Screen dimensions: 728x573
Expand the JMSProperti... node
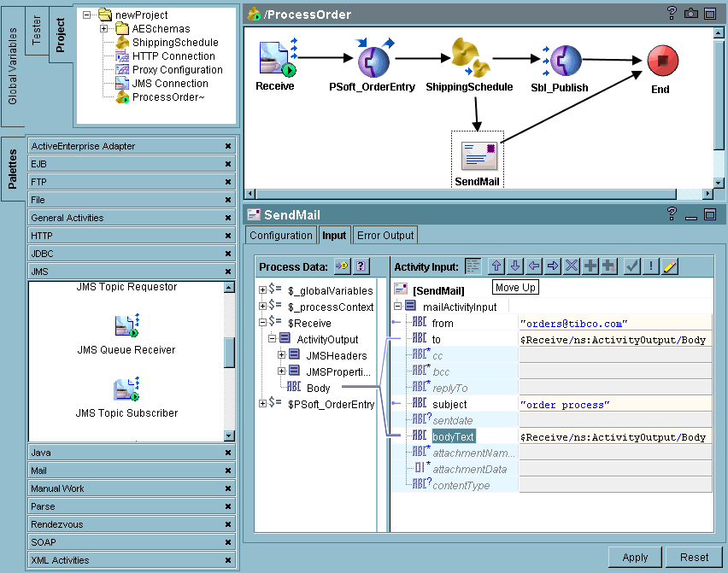[281, 371]
